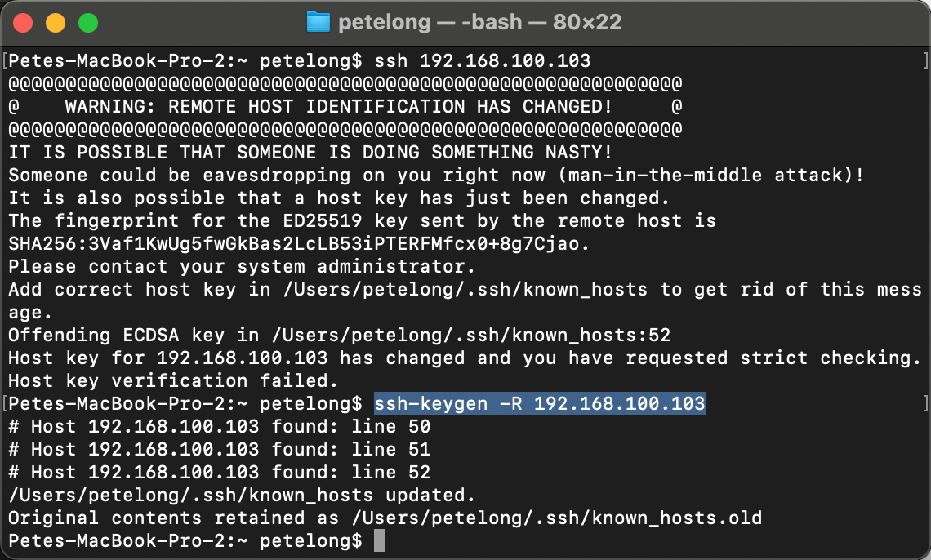Close the Terminal window with red button

23,23
